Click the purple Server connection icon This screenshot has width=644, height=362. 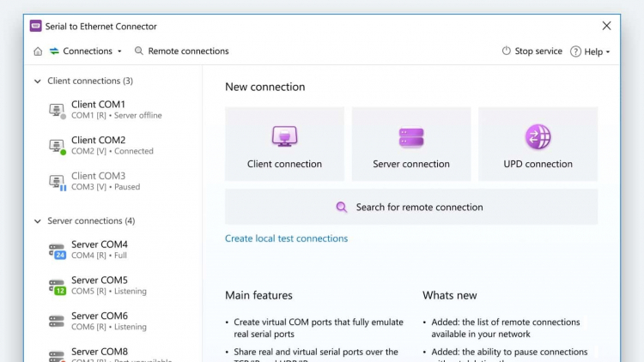[411, 137]
